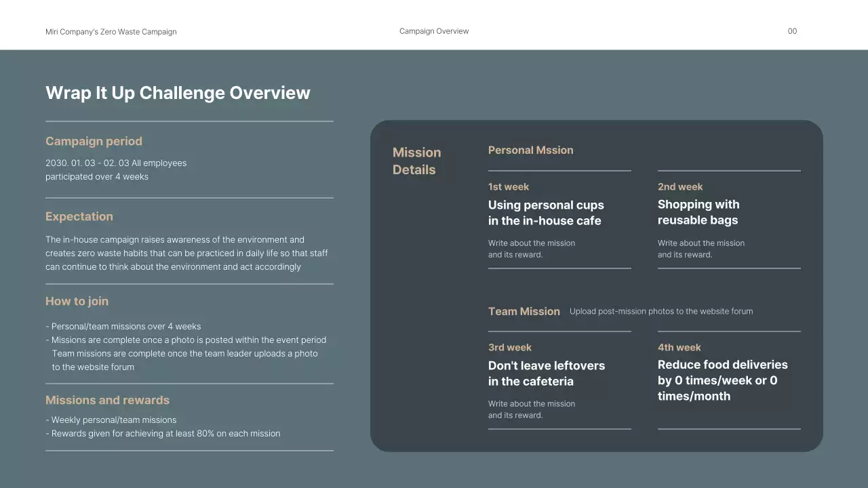
Task: Click the 3rd week label
Action: (510, 347)
